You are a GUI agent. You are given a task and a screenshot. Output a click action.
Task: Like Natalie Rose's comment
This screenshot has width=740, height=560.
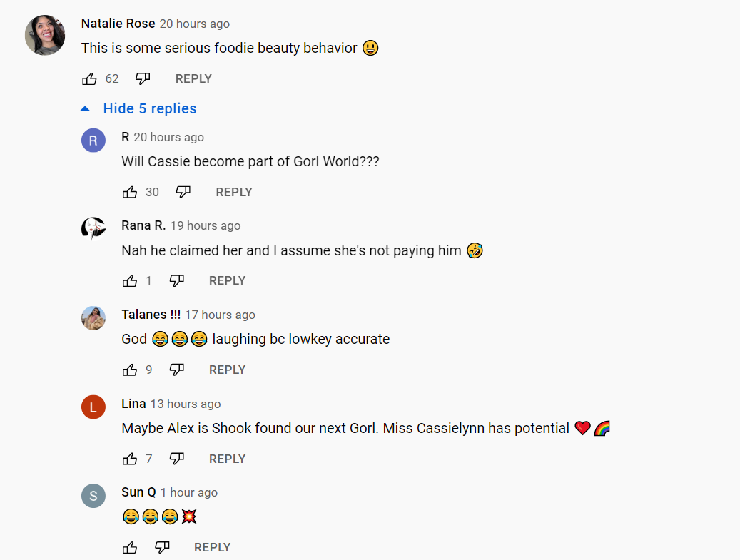89,78
